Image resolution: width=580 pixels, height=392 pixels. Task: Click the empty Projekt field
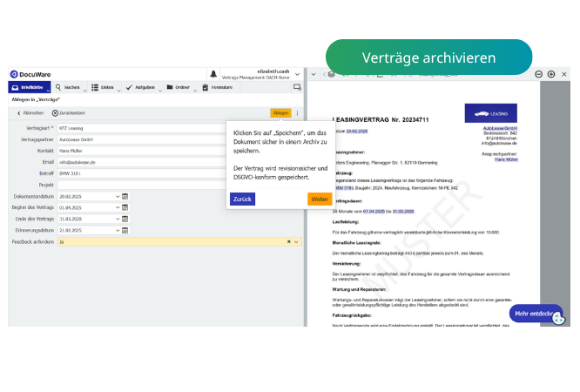tap(142, 185)
